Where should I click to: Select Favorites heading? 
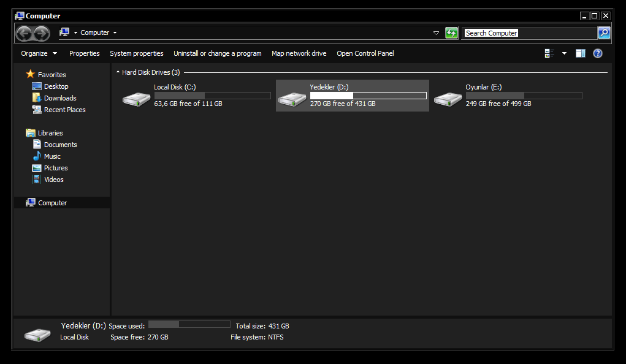click(52, 75)
